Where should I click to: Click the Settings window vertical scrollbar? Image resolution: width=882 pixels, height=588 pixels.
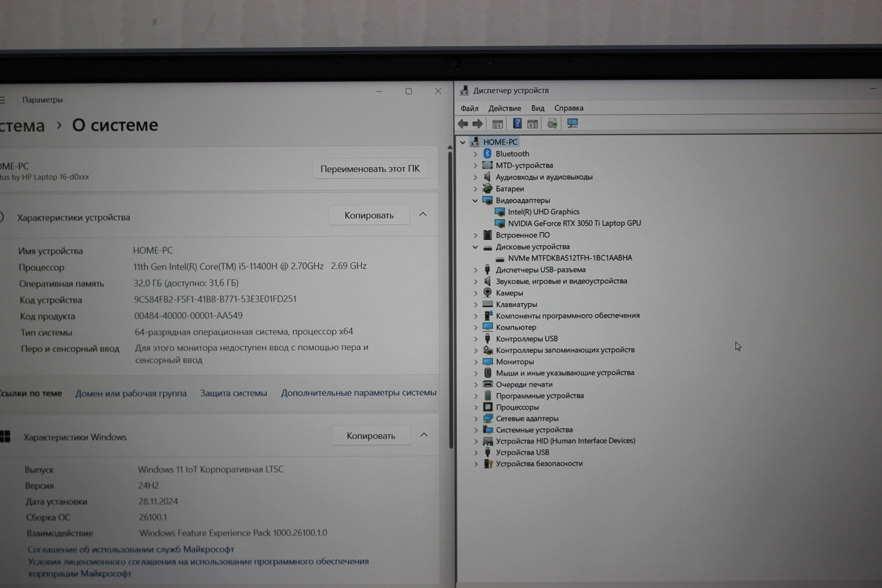(451, 300)
